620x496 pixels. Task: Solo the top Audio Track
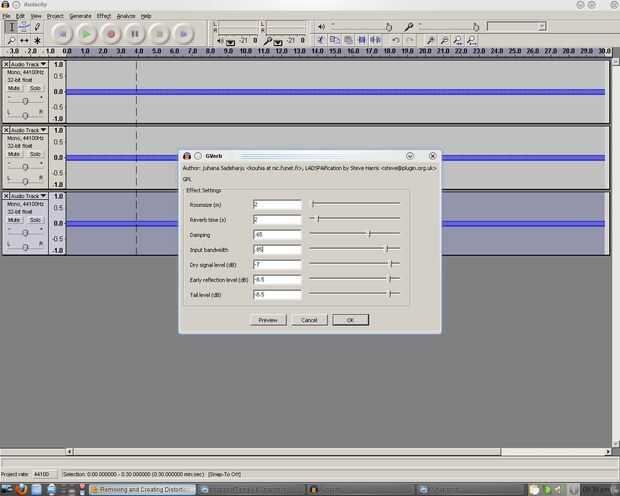35,88
